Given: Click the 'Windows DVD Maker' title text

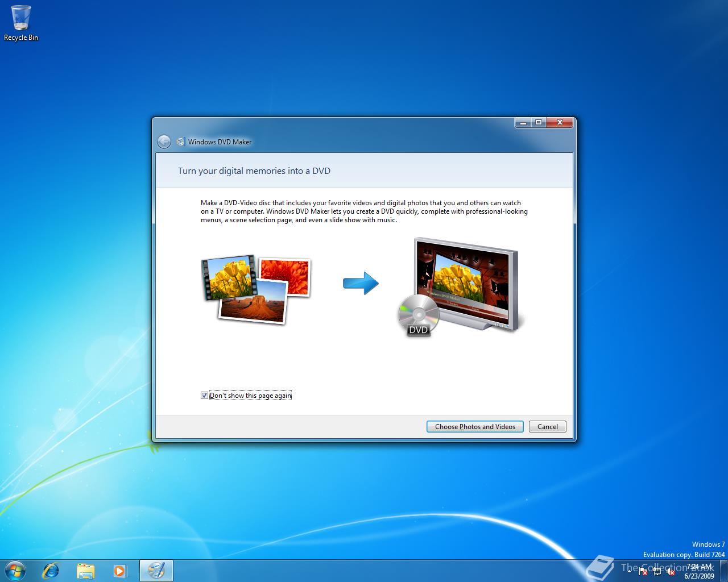Looking at the screenshot, I should pyautogui.click(x=220, y=142).
